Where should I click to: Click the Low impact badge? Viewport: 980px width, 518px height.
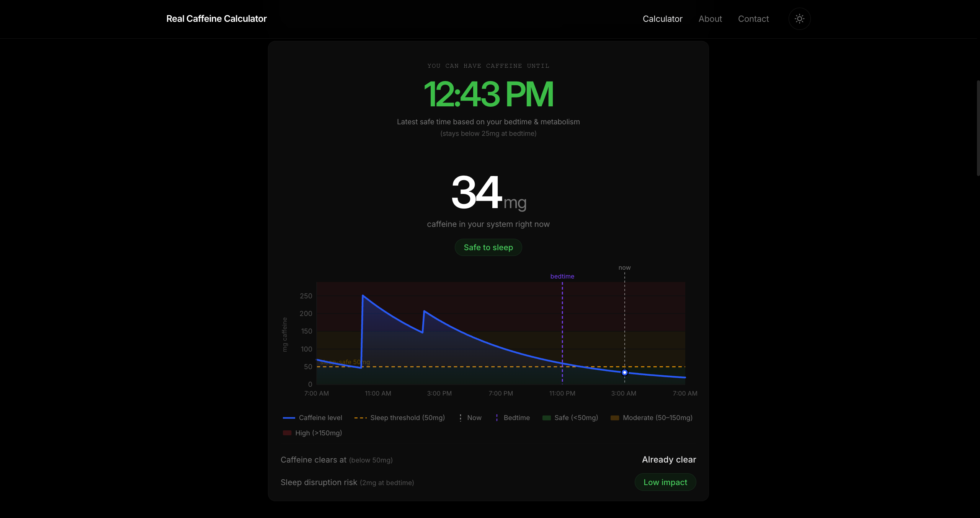(x=665, y=482)
